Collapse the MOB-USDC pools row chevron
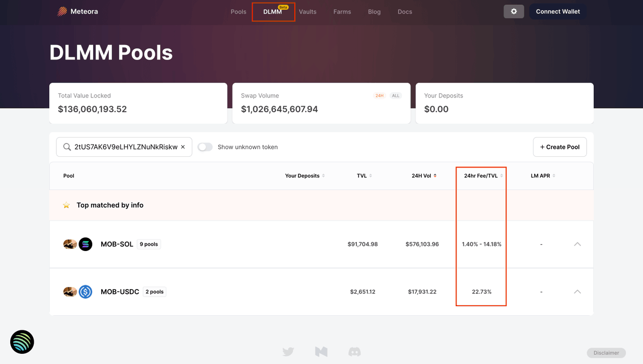Screen dimensions: 643x364 click(x=577, y=292)
